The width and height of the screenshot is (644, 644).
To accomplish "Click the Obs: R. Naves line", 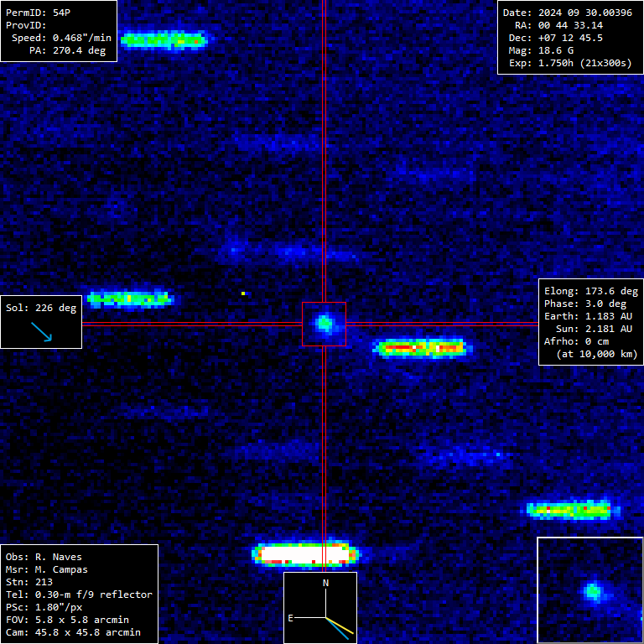I will 44,557.
